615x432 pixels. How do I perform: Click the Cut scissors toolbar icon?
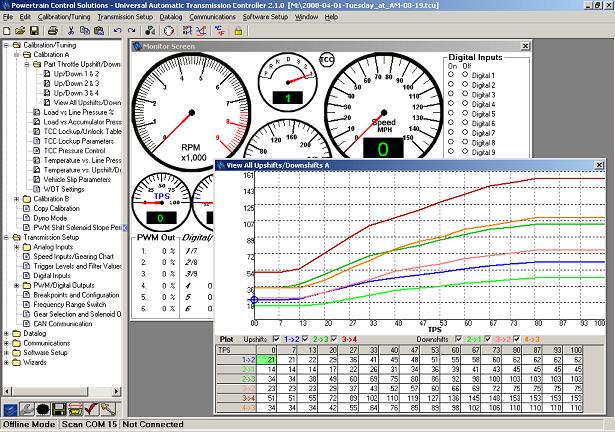pyautogui.click(x=71, y=31)
